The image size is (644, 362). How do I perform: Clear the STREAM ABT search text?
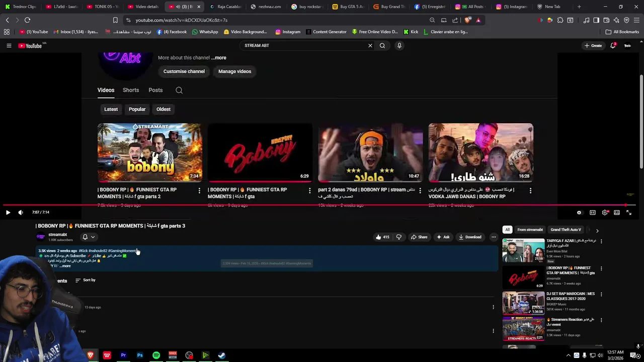click(370, 46)
